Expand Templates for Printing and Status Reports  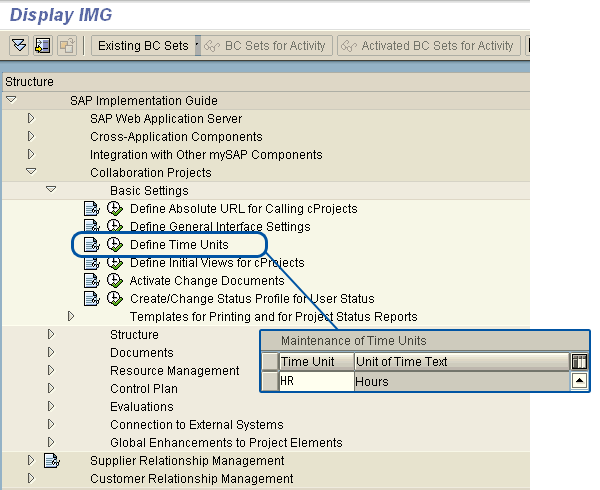coord(71,316)
